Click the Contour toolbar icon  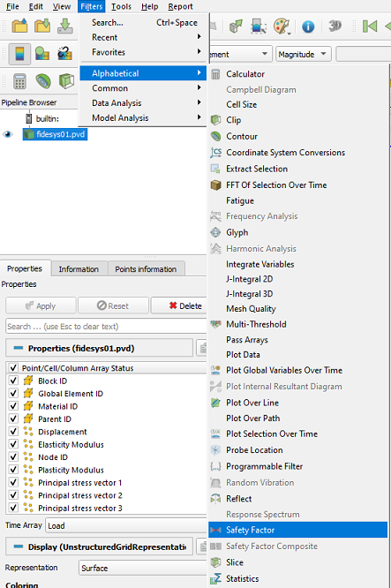tap(43, 80)
